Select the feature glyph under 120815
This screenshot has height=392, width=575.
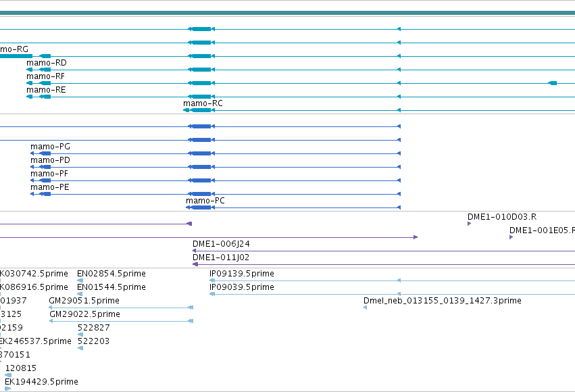coord(8,375)
